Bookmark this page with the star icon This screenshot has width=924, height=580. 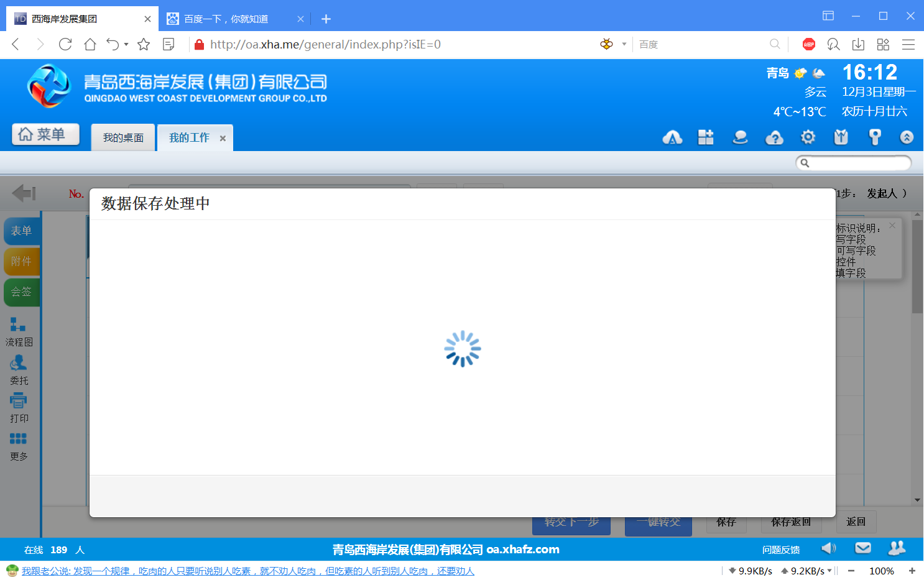point(144,44)
